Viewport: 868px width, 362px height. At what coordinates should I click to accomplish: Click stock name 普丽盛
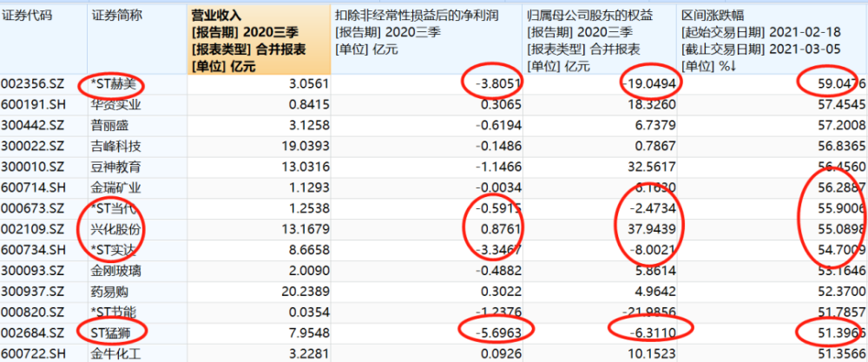click(110, 126)
